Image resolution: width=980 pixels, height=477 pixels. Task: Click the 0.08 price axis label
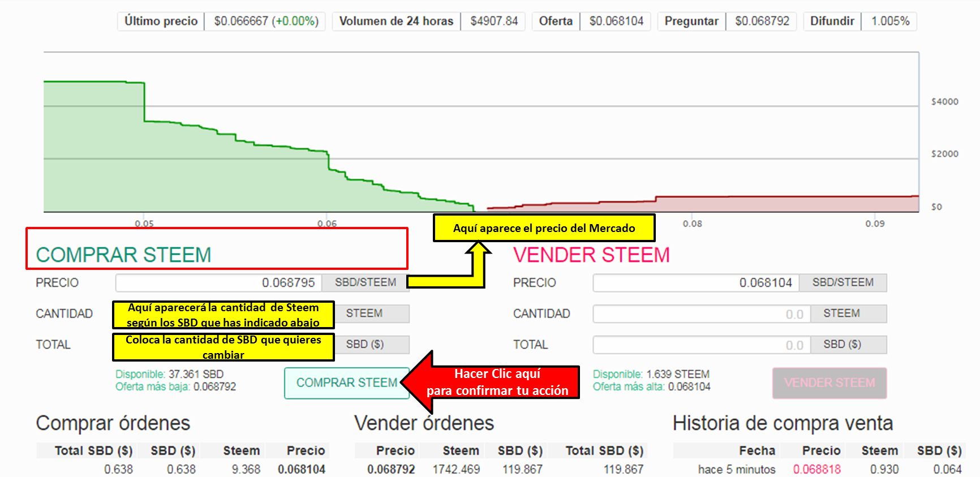tap(692, 224)
